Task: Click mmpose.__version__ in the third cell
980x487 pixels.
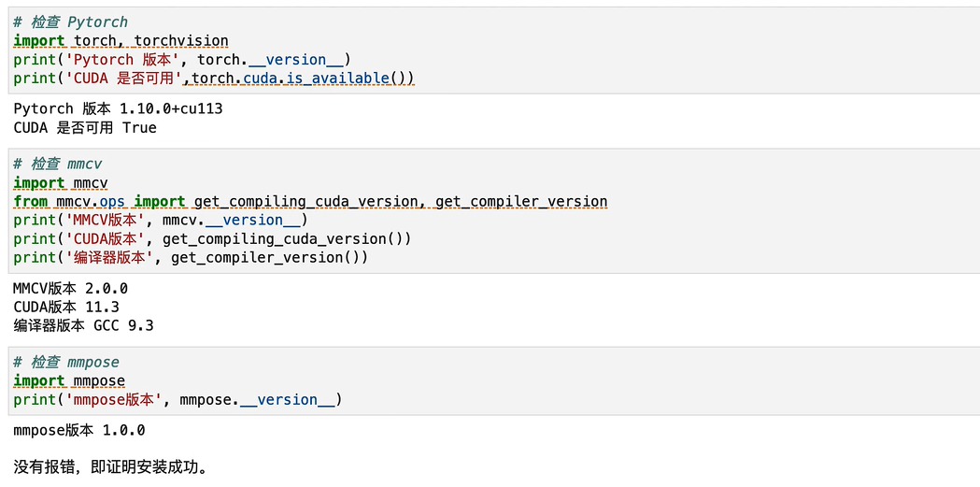Action: (257, 400)
